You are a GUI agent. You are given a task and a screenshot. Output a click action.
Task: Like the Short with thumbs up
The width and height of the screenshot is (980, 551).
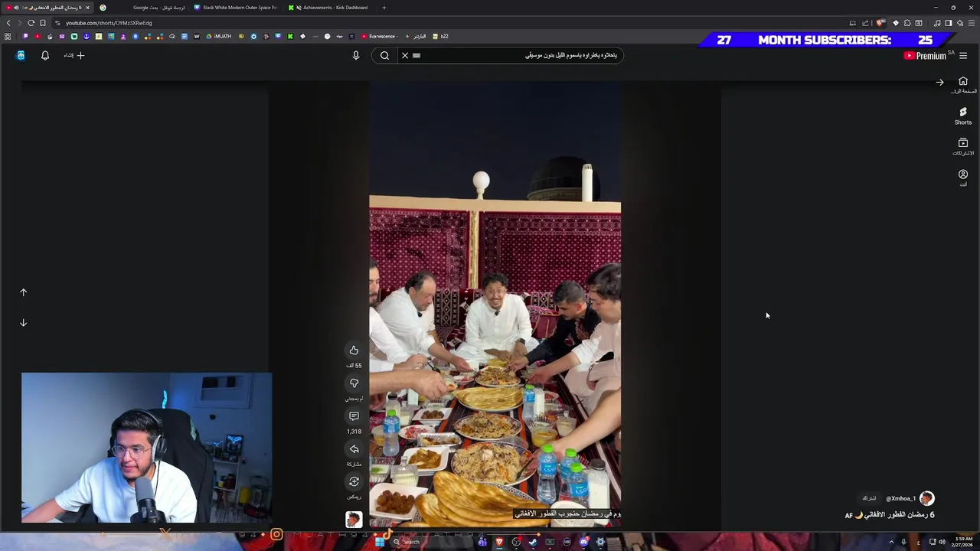[x=354, y=350]
